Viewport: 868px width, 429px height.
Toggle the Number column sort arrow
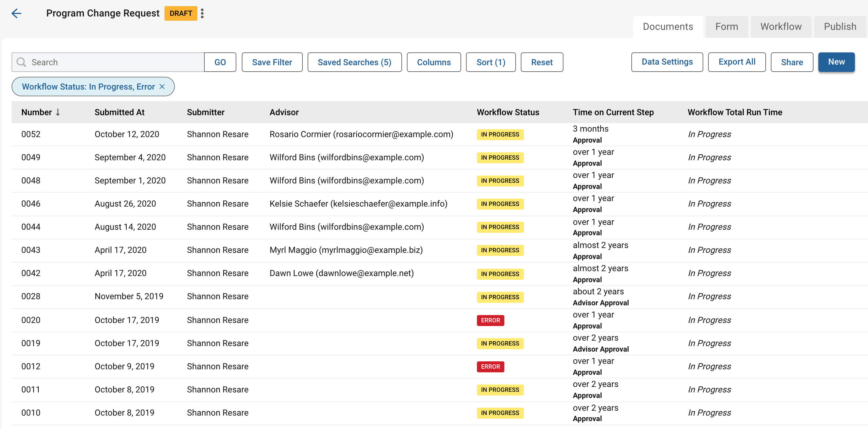click(58, 112)
